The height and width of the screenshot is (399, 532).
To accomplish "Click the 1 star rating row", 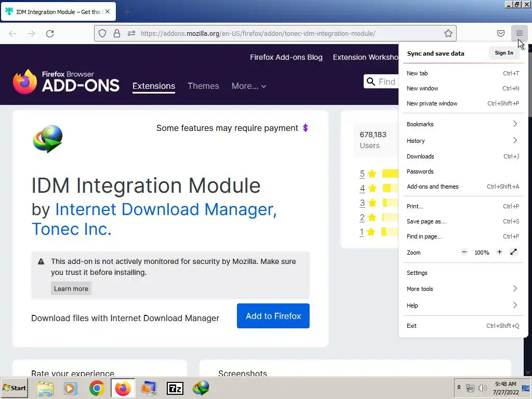I will [379, 232].
